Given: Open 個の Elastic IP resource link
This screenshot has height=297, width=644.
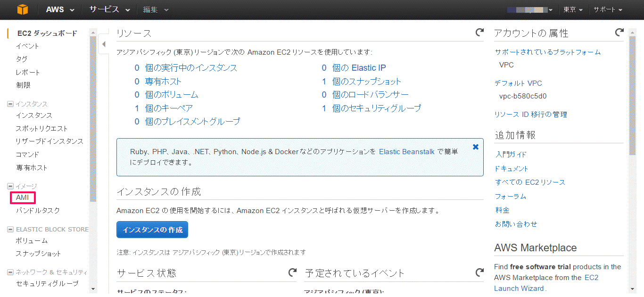Looking at the screenshot, I should click(x=359, y=68).
